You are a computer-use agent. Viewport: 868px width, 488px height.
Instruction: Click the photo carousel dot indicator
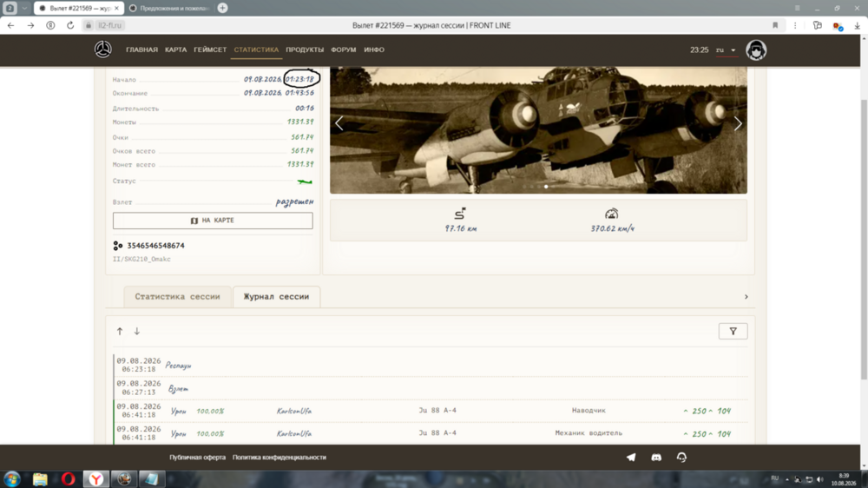pyautogui.click(x=546, y=187)
